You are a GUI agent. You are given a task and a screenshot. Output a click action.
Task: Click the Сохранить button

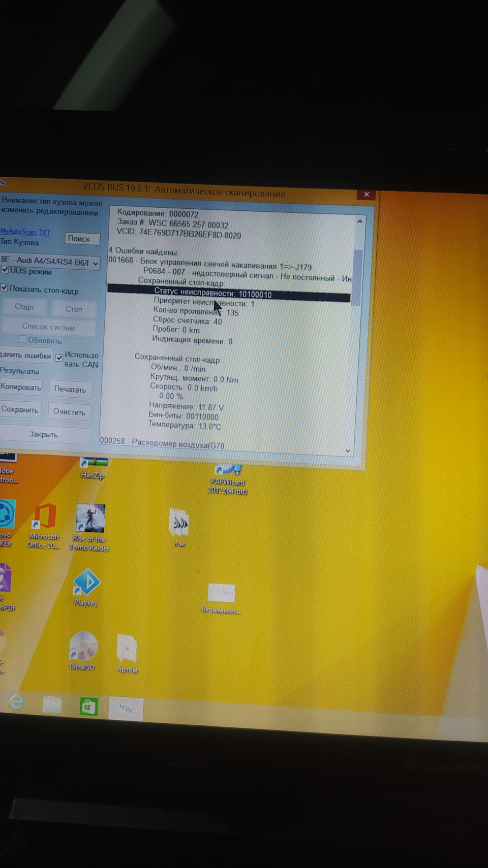point(20,409)
